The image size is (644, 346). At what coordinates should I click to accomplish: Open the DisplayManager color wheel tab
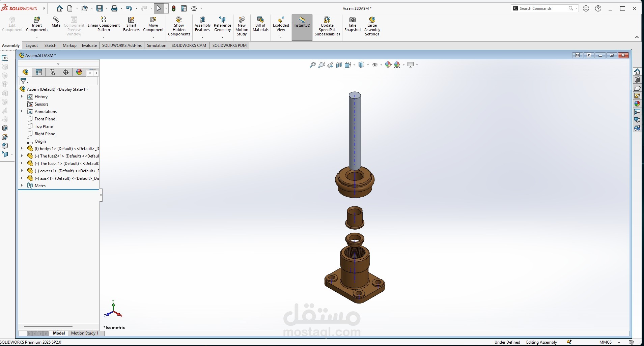pyautogui.click(x=79, y=72)
